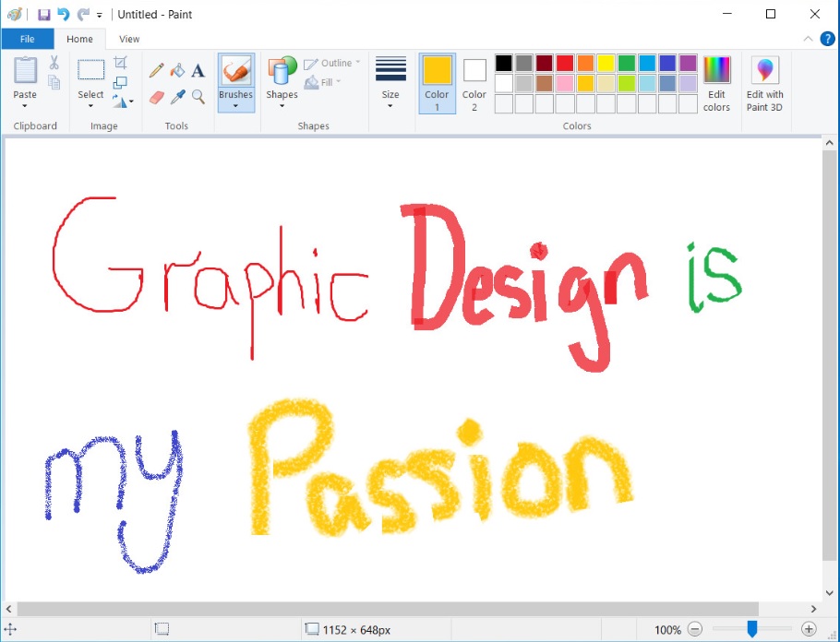Screen dimensions: 840x642
Task: Select the Fill with color bucket tool
Action: (175, 69)
